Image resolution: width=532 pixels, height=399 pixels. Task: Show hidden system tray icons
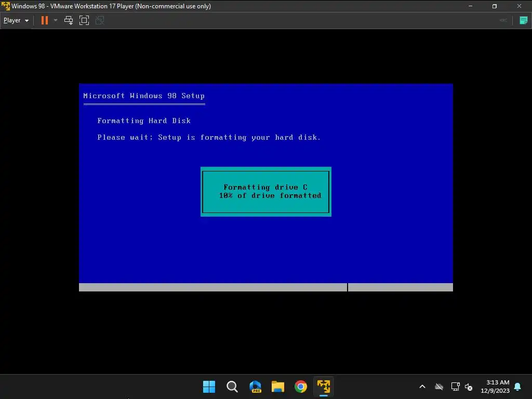pyautogui.click(x=422, y=387)
